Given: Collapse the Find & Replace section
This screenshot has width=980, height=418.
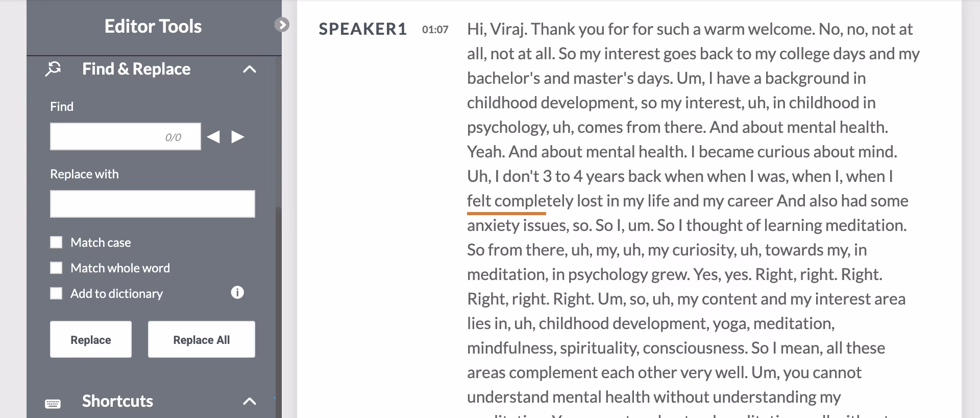Looking at the screenshot, I should click(x=249, y=69).
